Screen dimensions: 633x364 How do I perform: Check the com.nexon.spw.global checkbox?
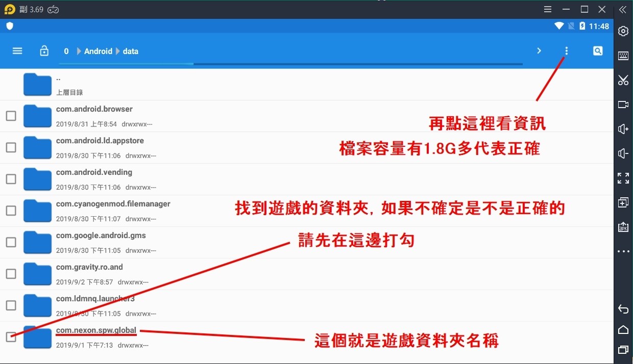pos(11,337)
